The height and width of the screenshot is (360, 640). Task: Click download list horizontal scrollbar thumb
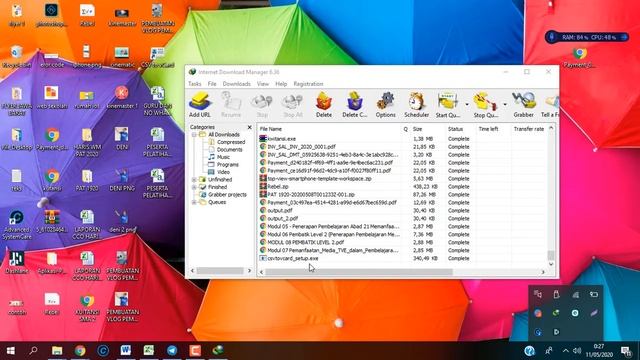(359, 272)
